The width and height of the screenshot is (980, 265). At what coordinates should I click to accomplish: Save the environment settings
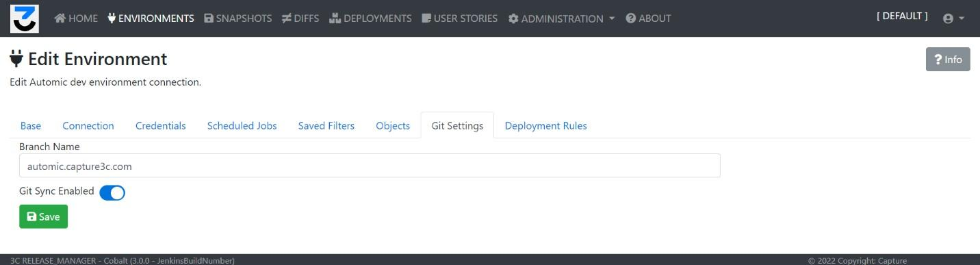(43, 216)
